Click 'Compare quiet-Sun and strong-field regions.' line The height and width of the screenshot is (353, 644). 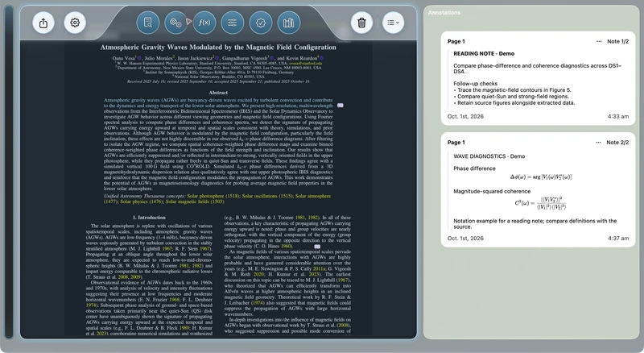click(x=511, y=96)
